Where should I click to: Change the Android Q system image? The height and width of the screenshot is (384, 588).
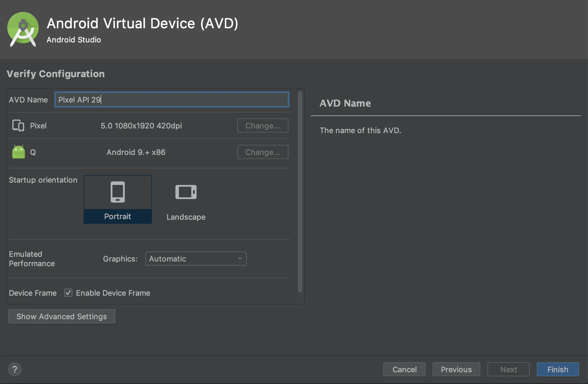(x=263, y=152)
